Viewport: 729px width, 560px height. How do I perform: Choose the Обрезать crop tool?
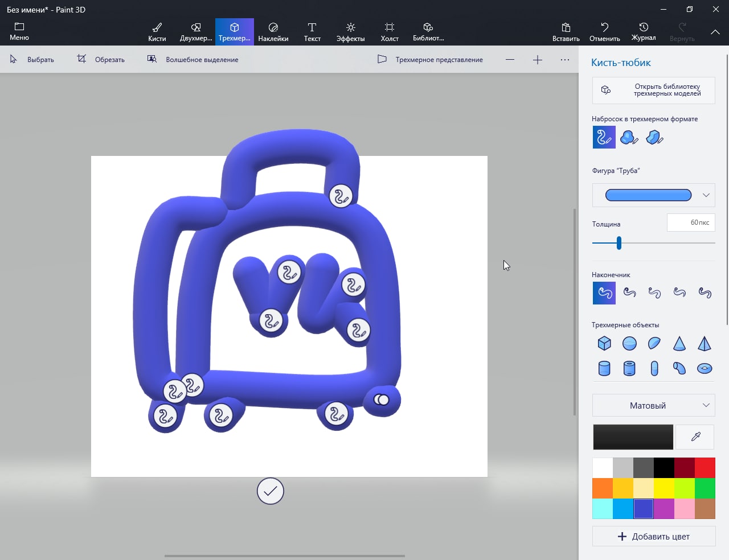click(101, 59)
